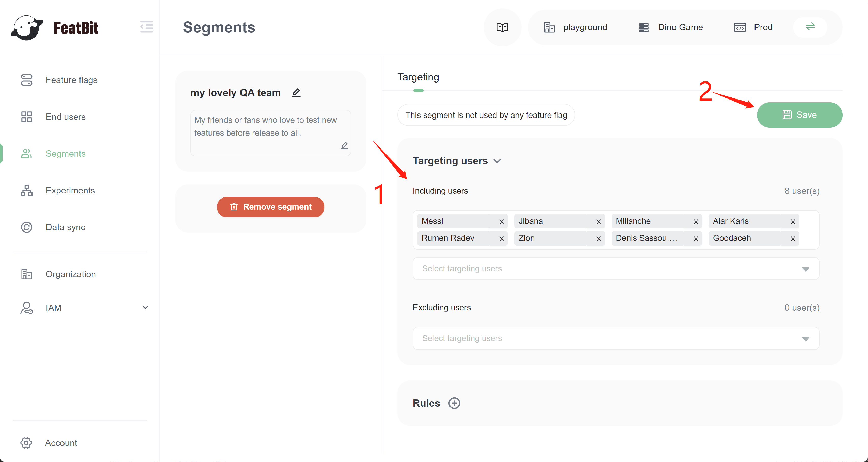The image size is (868, 462).
Task: Add a rule with plus icon
Action: pyautogui.click(x=454, y=403)
